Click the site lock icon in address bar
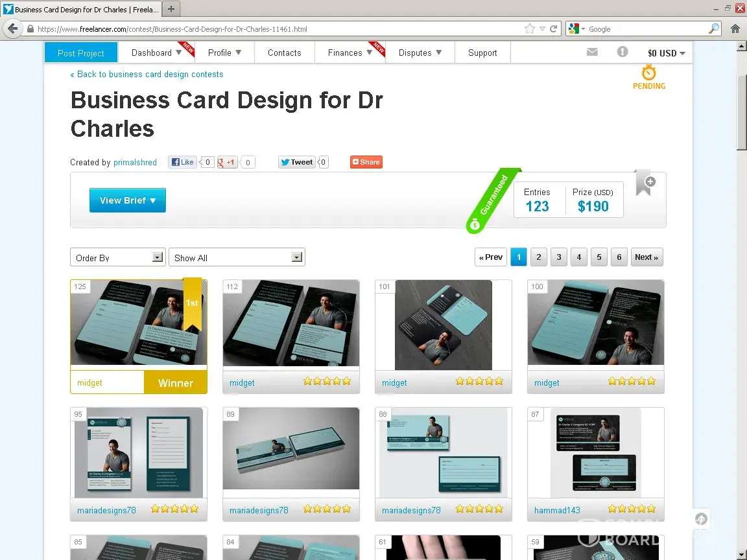This screenshot has width=747, height=560. [x=30, y=29]
